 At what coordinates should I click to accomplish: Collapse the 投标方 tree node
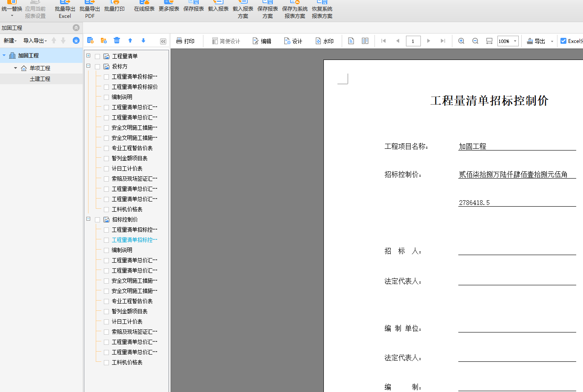88,66
